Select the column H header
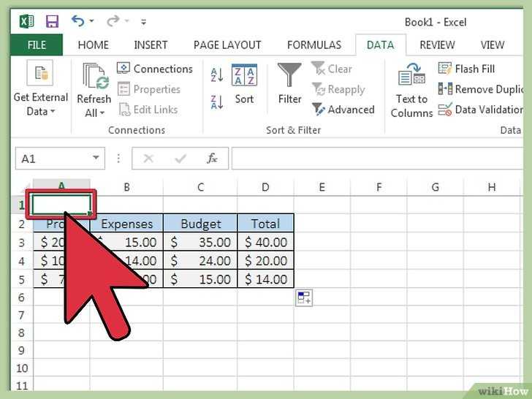The width and height of the screenshot is (532, 399). click(492, 187)
